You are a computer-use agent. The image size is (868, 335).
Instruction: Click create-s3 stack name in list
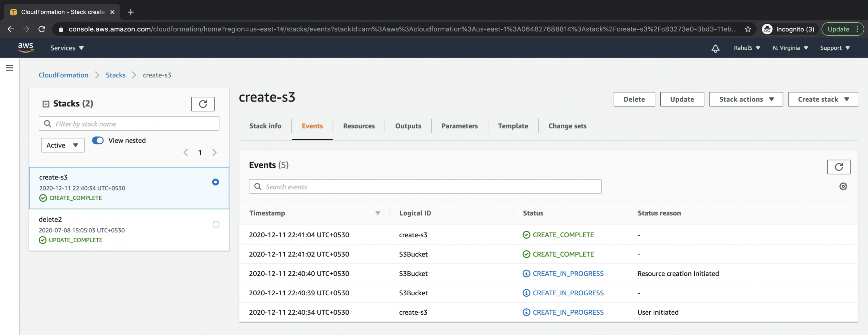[x=53, y=177]
